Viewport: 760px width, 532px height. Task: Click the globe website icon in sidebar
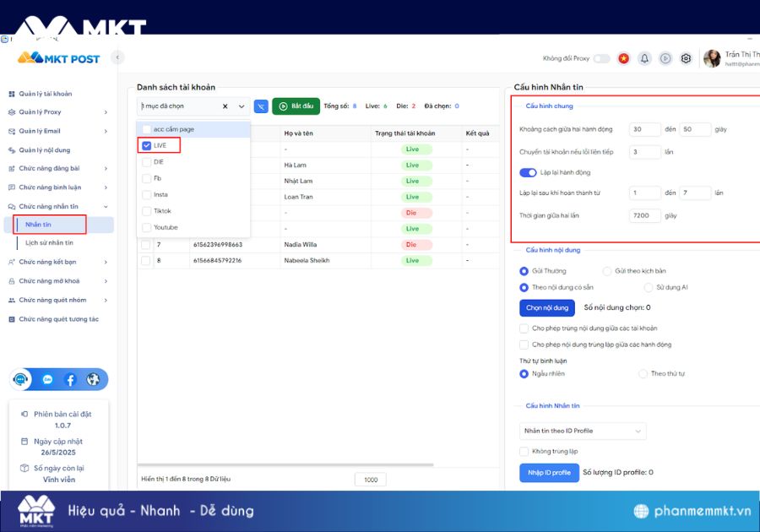(94, 379)
